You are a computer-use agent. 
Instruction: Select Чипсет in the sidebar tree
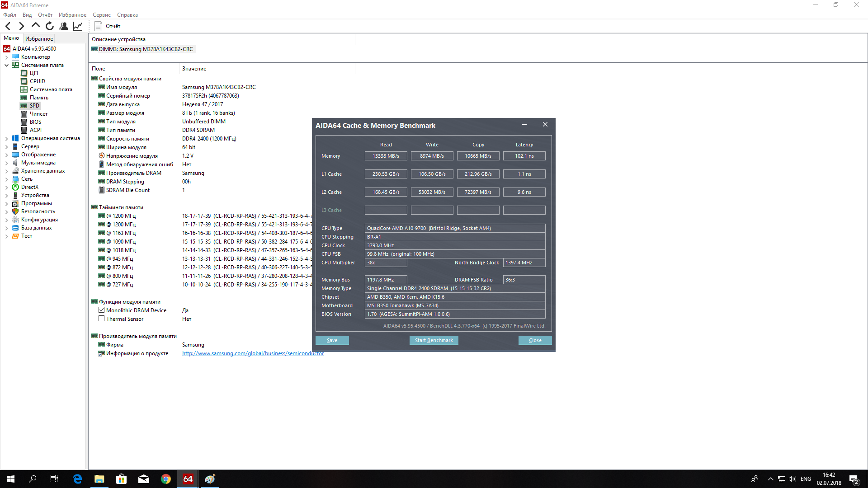(38, 114)
